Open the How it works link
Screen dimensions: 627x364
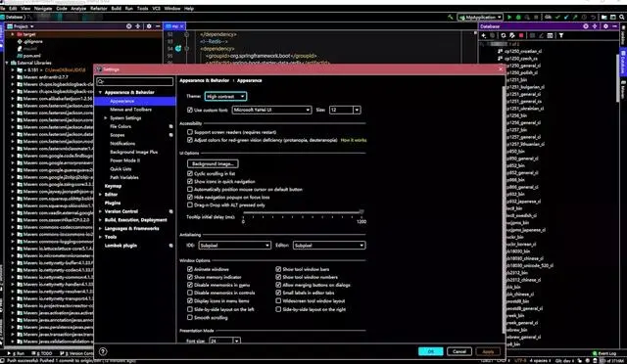(x=353, y=140)
